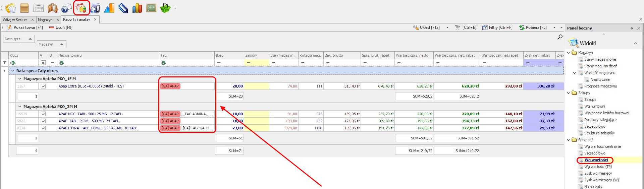This screenshot has height=189, width=644.
Task: Switch to the Magazyn tab
Action: tap(45, 20)
